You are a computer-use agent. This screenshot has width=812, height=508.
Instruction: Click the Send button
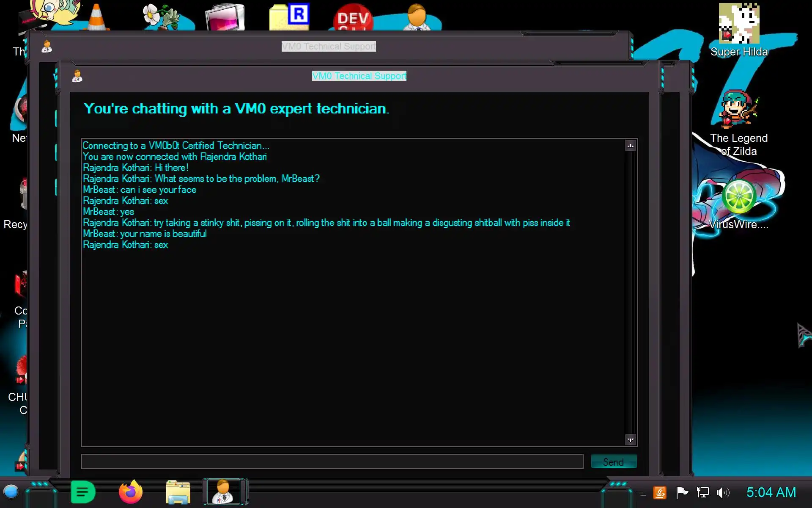(x=613, y=462)
